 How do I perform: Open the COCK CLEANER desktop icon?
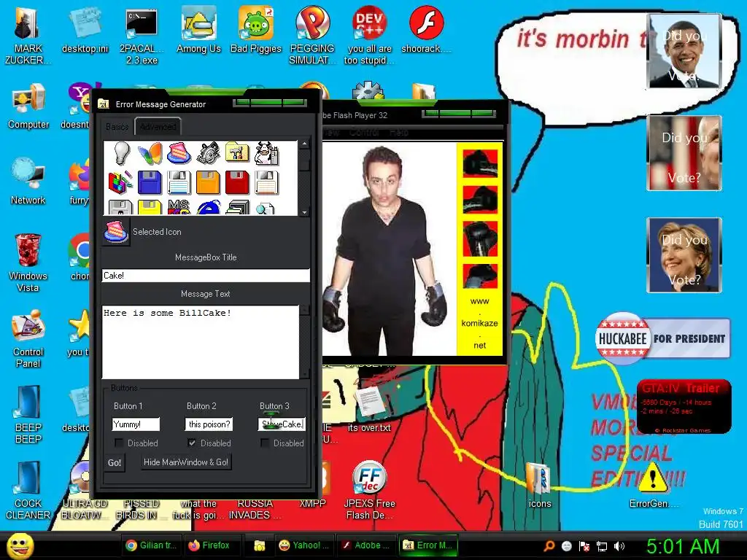pos(28,491)
